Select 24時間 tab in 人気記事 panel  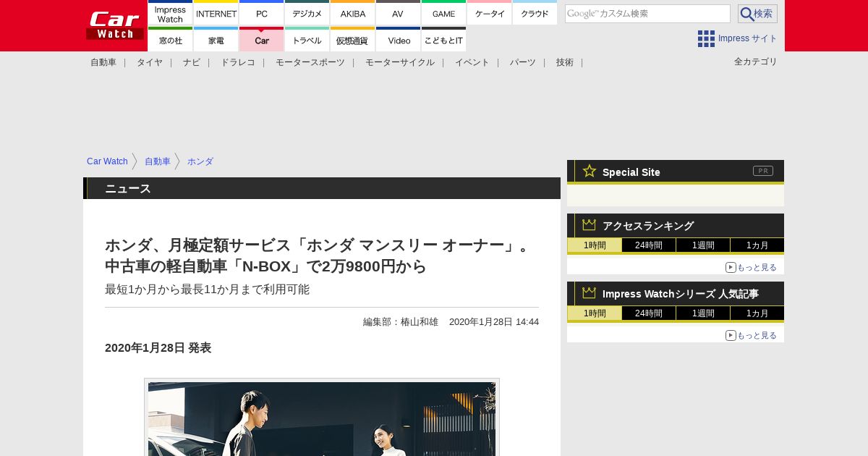[649, 313]
